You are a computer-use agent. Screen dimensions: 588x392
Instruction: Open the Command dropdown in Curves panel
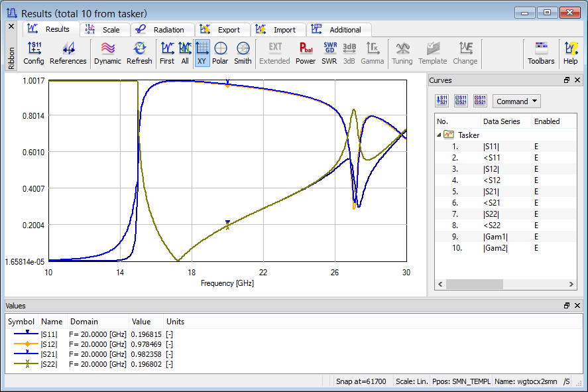coord(516,101)
